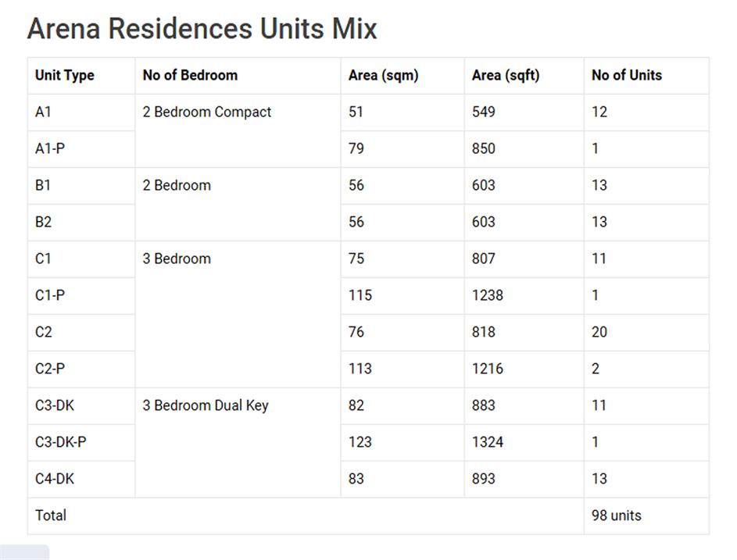Click the No of Bedroom column header
The height and width of the screenshot is (560, 737).
190,76
